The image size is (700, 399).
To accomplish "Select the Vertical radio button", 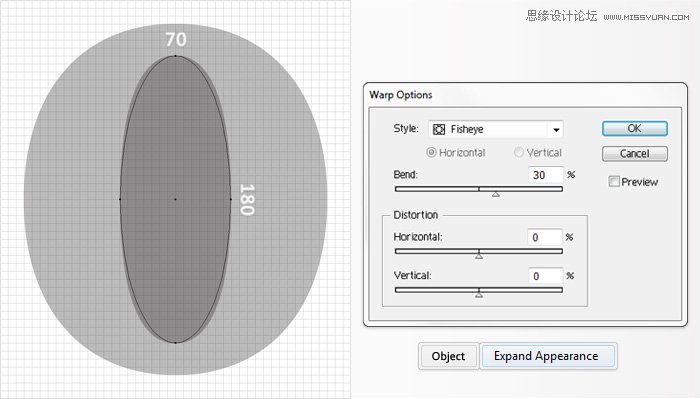I will (x=519, y=153).
